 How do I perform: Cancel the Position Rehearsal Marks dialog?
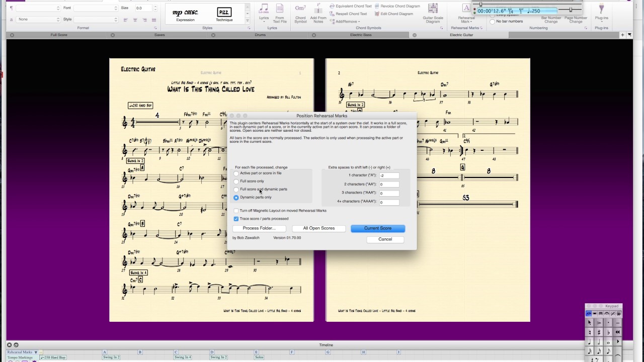tap(385, 239)
